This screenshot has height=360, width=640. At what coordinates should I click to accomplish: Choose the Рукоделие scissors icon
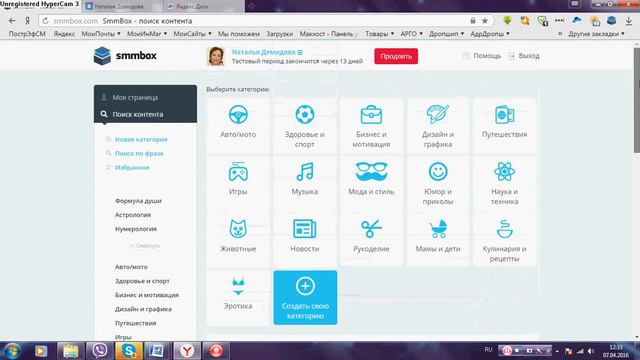371,229
